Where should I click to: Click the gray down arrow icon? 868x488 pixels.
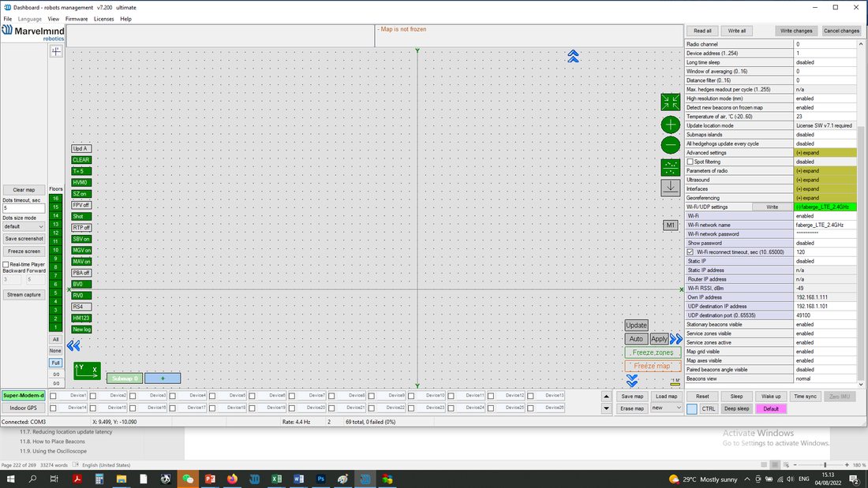tap(671, 187)
